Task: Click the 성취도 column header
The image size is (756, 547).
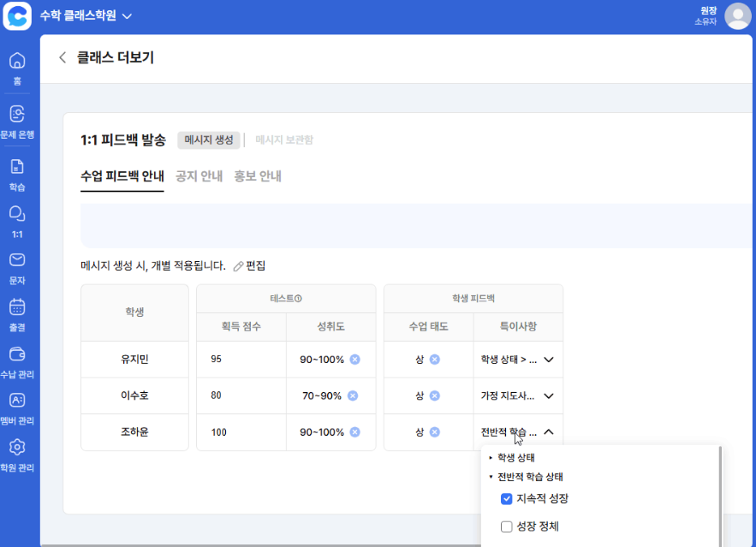Action: pyautogui.click(x=330, y=326)
